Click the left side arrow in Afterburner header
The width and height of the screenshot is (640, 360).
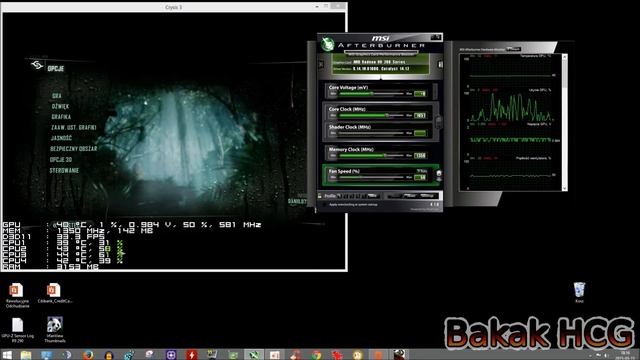tap(321, 64)
